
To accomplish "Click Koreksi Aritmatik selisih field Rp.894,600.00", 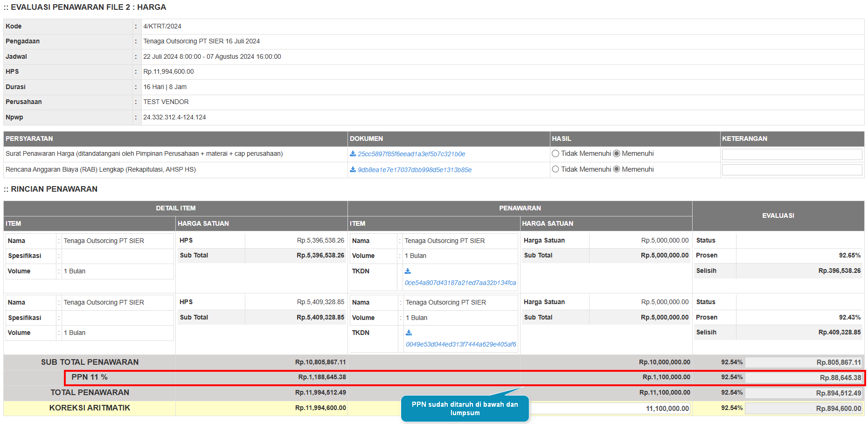I will (x=803, y=409).
